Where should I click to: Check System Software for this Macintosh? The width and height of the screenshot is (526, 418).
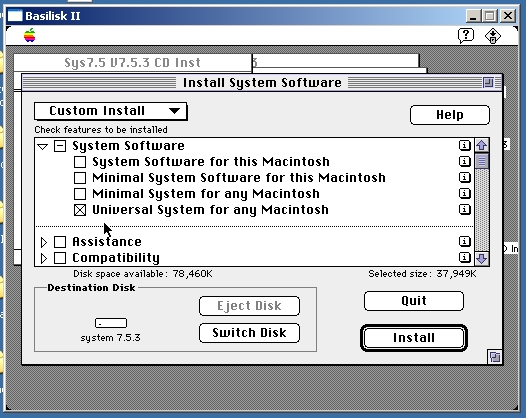80,162
